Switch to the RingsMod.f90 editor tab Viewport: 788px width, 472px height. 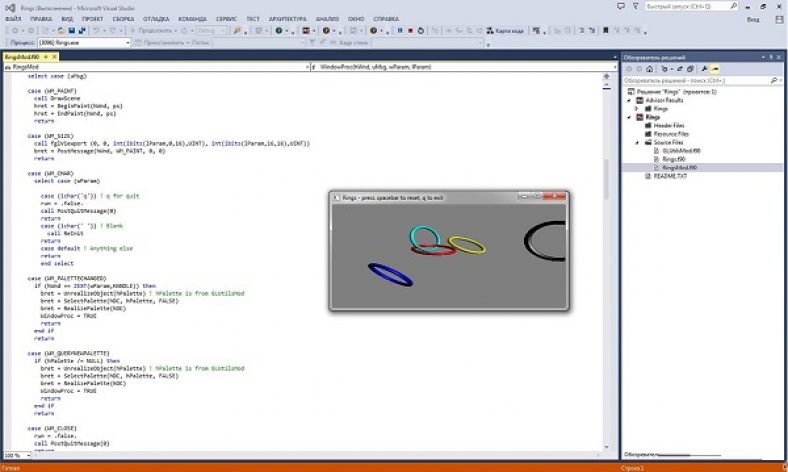(22, 57)
